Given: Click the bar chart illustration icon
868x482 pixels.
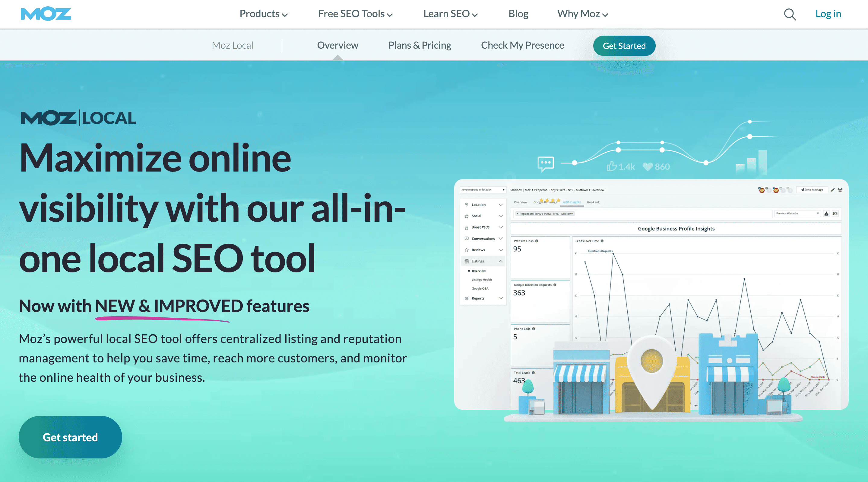Looking at the screenshot, I should [x=752, y=163].
